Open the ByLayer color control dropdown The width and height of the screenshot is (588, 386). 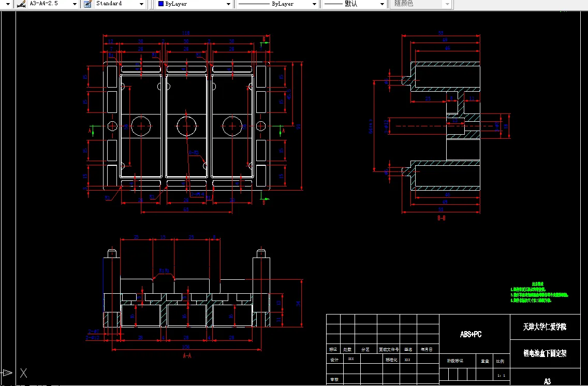coord(228,4)
